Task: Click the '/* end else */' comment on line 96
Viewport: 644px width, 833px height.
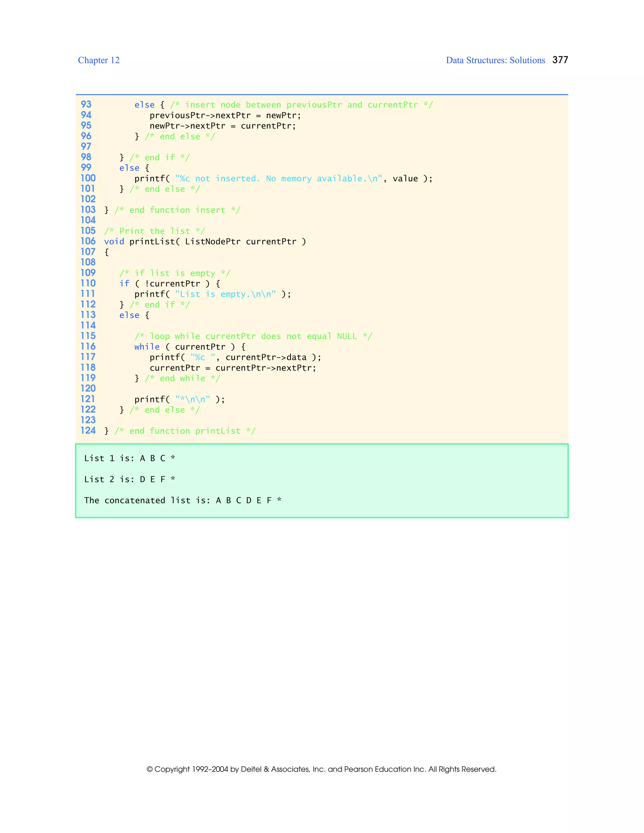Action: click(180, 136)
